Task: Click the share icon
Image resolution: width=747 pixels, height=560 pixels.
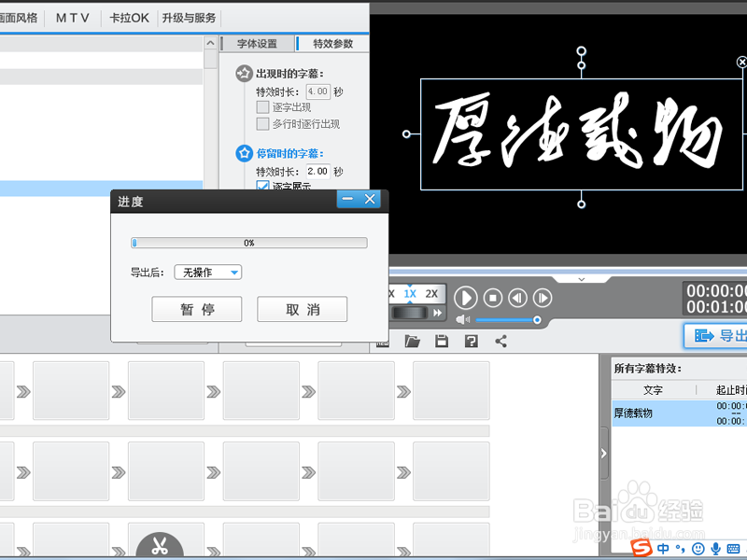Action: click(500, 341)
